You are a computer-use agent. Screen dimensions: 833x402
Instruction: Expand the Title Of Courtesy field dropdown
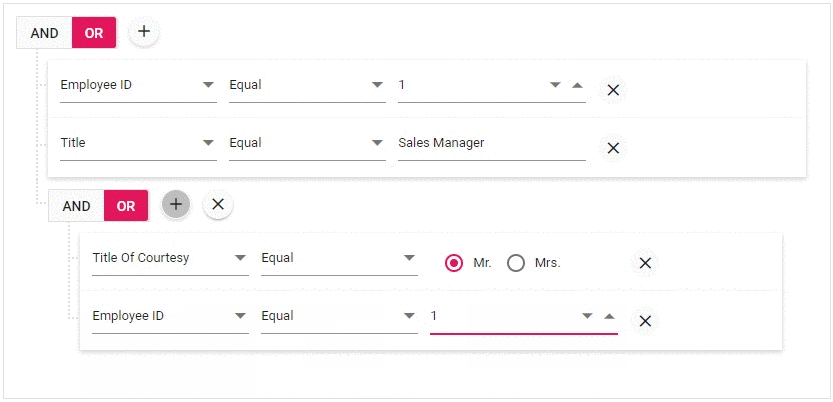pos(170,259)
